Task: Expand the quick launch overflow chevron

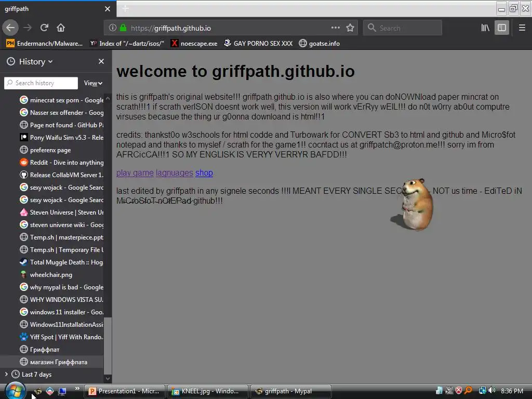Action: point(77,389)
